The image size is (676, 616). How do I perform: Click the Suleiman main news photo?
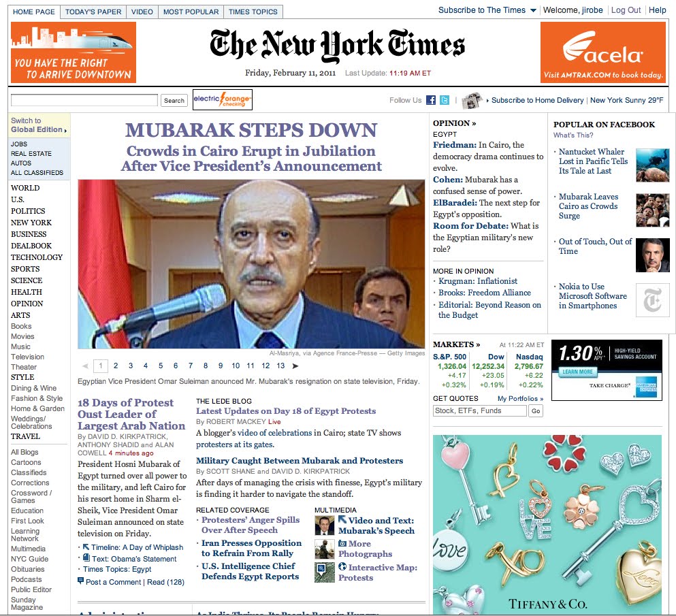pos(251,264)
